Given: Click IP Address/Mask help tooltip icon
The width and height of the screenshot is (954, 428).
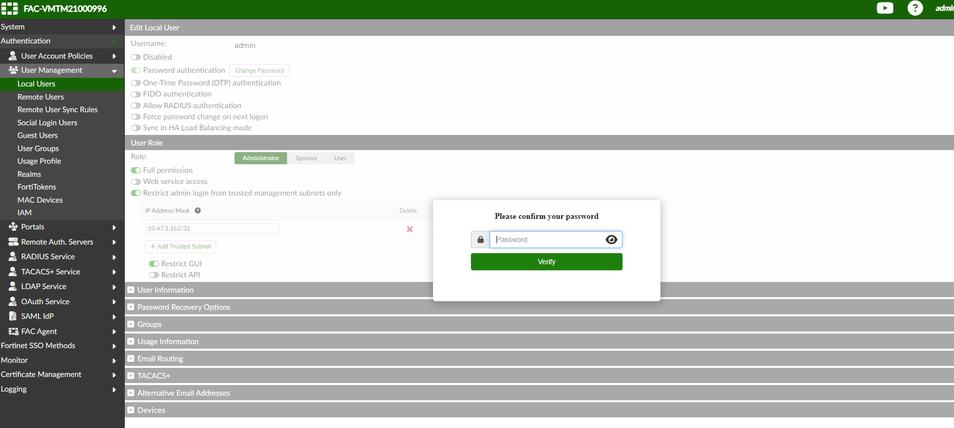Looking at the screenshot, I should 198,211.
